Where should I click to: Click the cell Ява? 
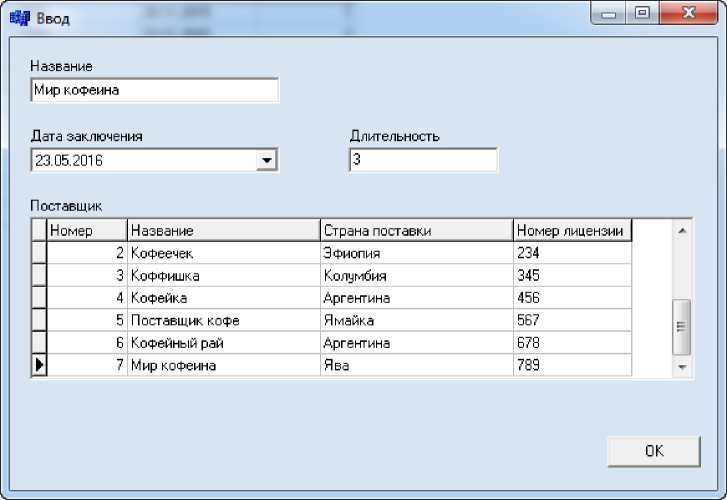(416, 365)
